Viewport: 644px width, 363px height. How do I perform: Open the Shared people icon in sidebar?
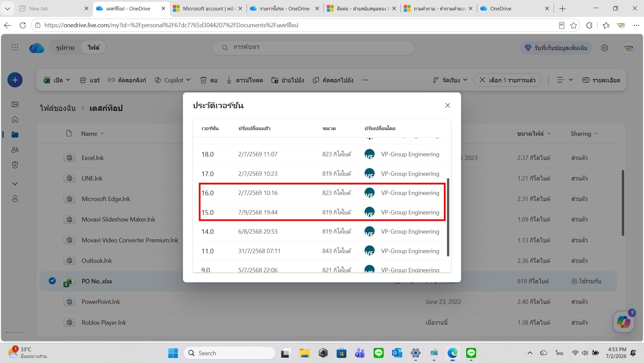(x=15, y=150)
